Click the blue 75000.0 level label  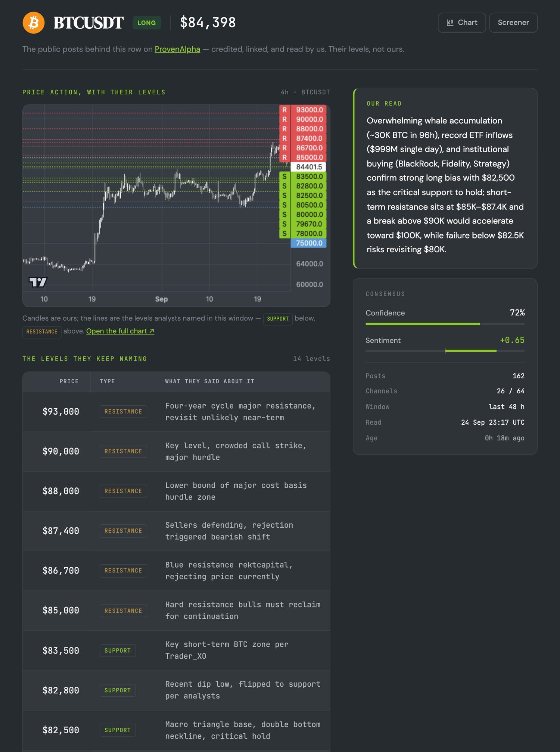click(x=309, y=243)
